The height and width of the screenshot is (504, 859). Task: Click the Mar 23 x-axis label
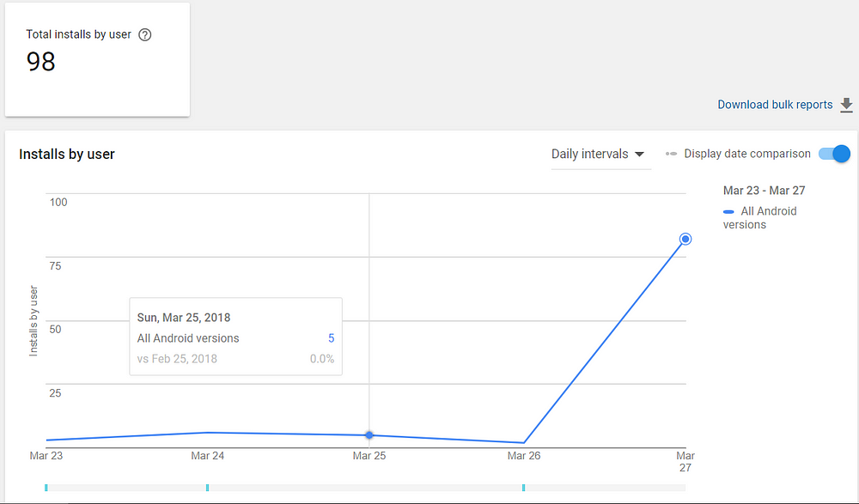pos(46,456)
